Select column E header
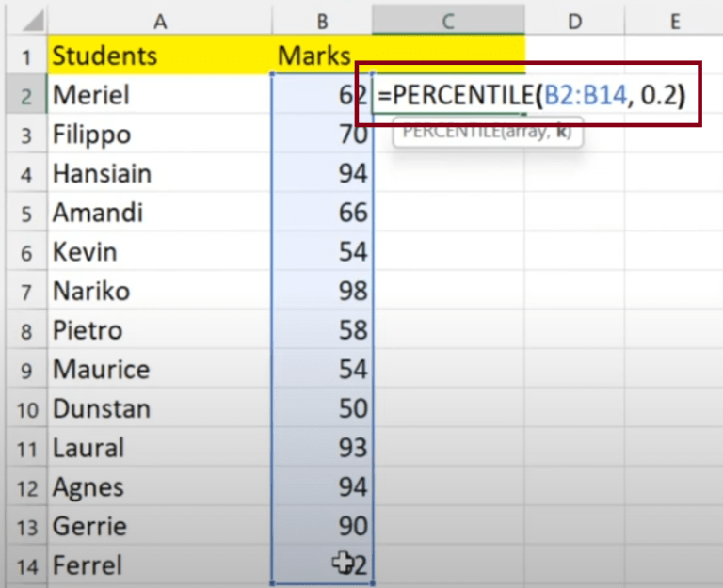 674,21
